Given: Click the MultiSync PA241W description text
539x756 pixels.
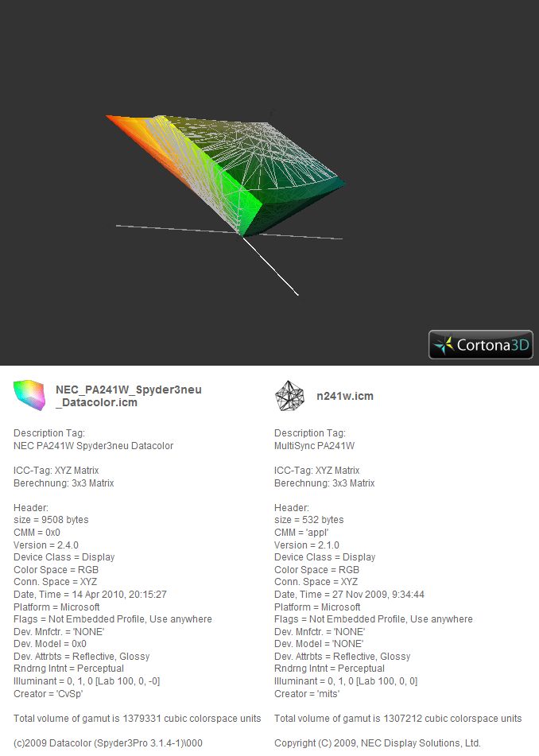Looking at the screenshot, I should pos(314,445).
